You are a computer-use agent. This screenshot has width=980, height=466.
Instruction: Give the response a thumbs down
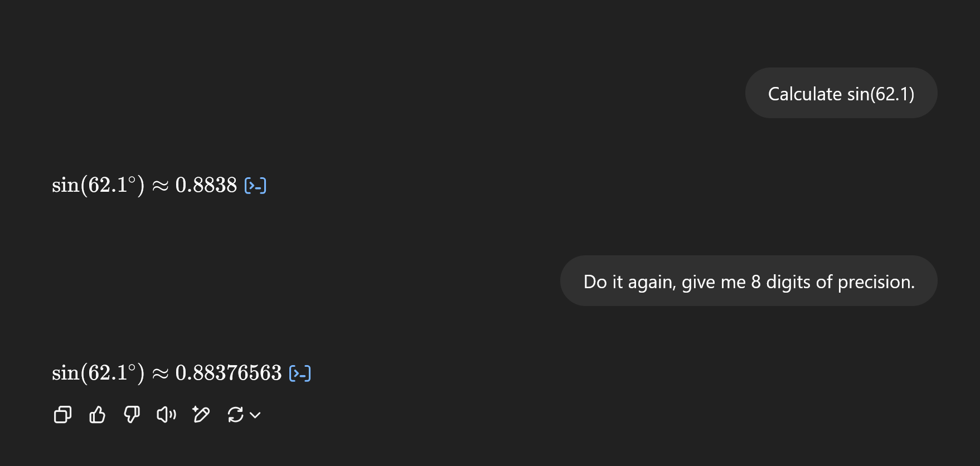click(x=132, y=415)
